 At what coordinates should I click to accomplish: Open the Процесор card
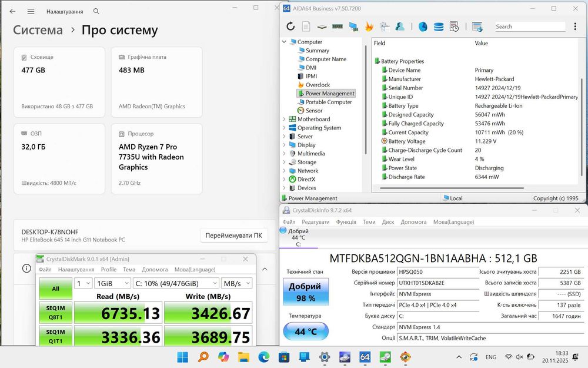157,159
